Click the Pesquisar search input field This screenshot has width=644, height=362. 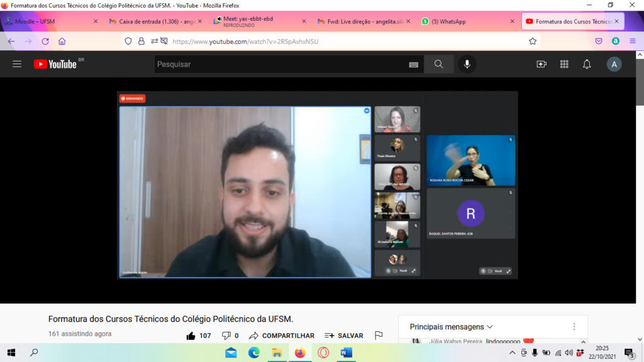click(x=280, y=64)
